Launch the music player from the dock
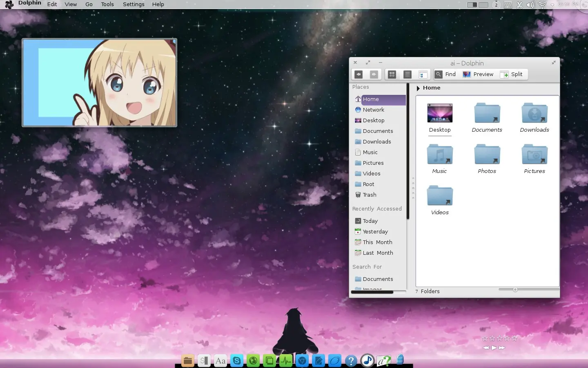This screenshot has height=368, width=588. (x=367, y=361)
